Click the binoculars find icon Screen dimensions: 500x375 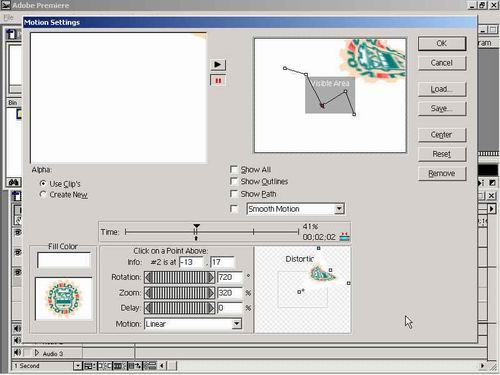click(x=14, y=182)
